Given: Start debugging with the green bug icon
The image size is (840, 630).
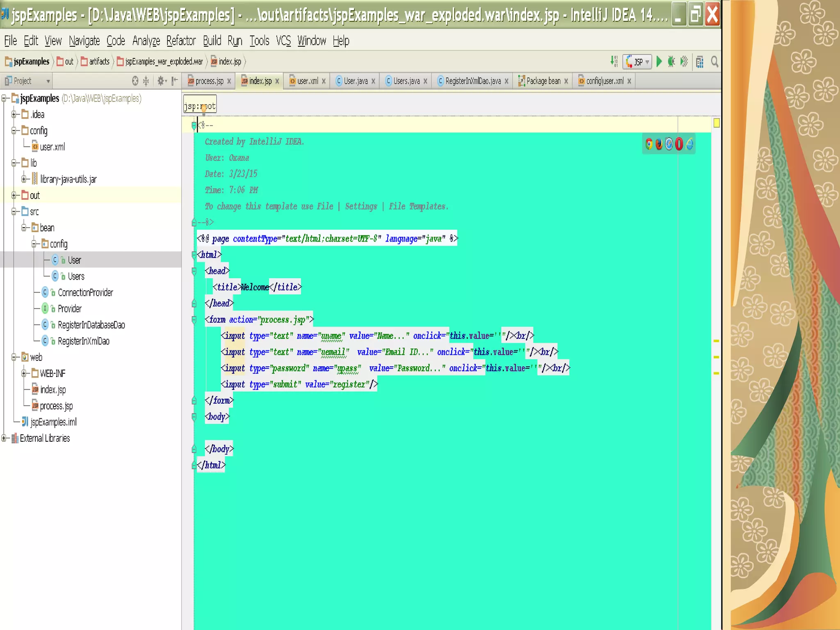Looking at the screenshot, I should coord(671,62).
